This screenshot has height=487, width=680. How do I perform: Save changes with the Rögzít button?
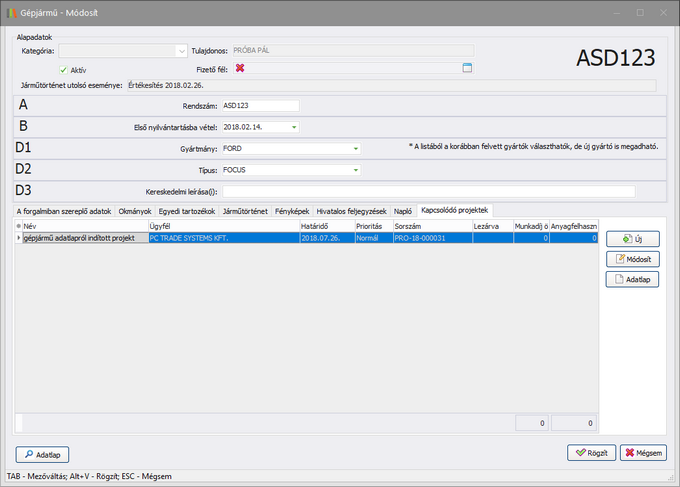tap(591, 453)
